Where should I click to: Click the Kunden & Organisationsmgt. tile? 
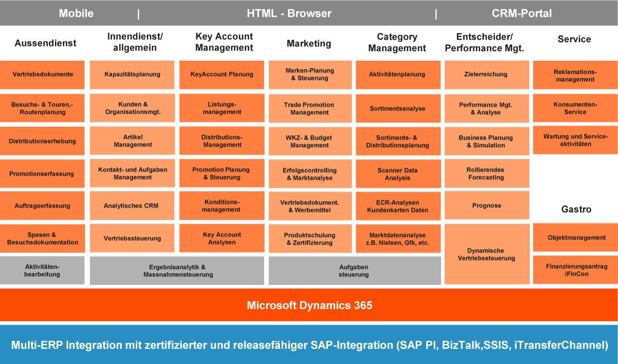coord(132,108)
